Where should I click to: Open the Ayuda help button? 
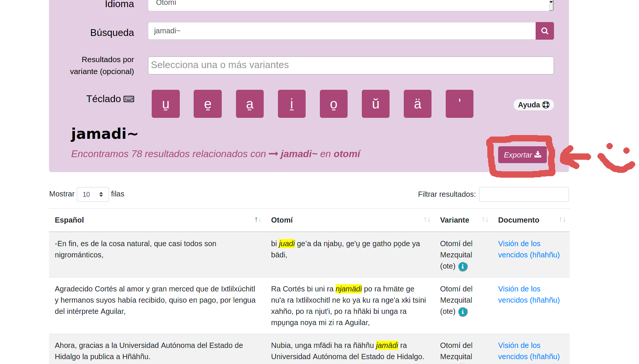(533, 105)
